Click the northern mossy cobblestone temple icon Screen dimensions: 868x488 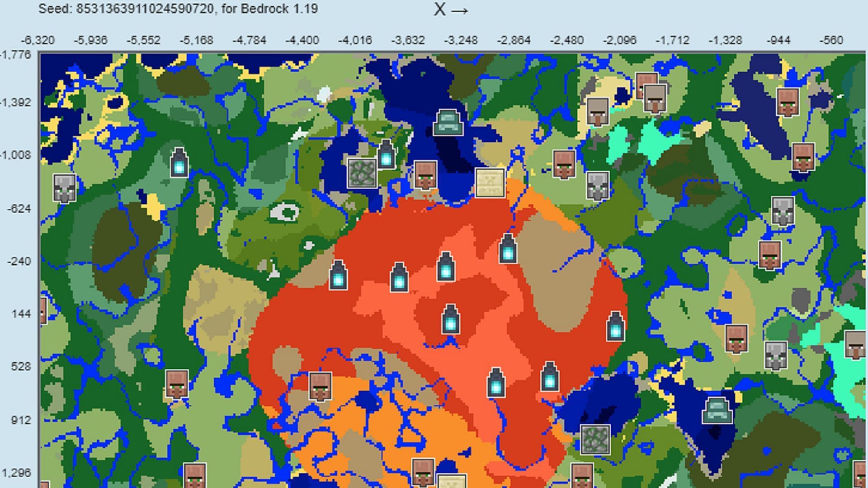coord(362,173)
